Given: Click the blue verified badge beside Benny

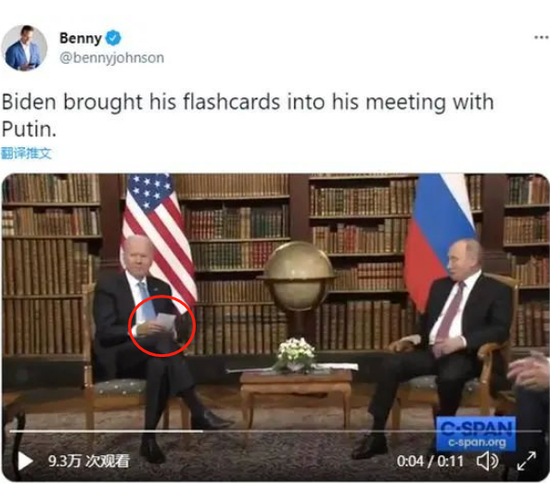Looking at the screenshot, I should click(x=113, y=38).
